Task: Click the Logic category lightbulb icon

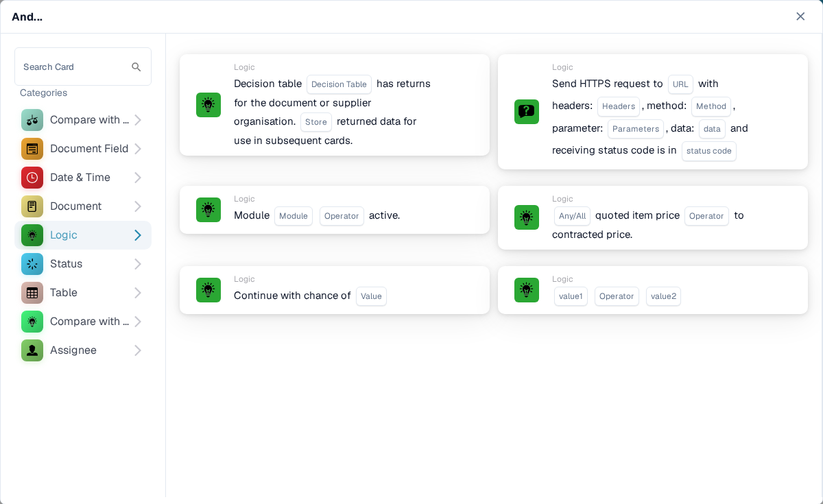Action: tap(32, 235)
